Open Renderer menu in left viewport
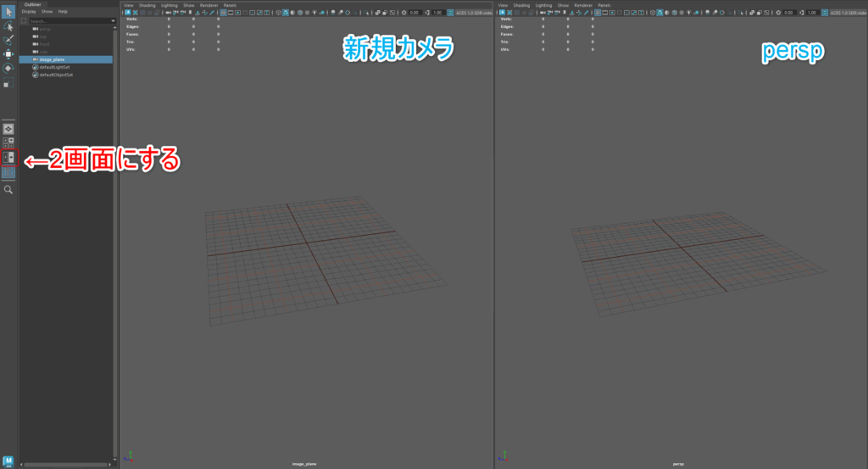This screenshot has width=868, height=469. click(209, 5)
